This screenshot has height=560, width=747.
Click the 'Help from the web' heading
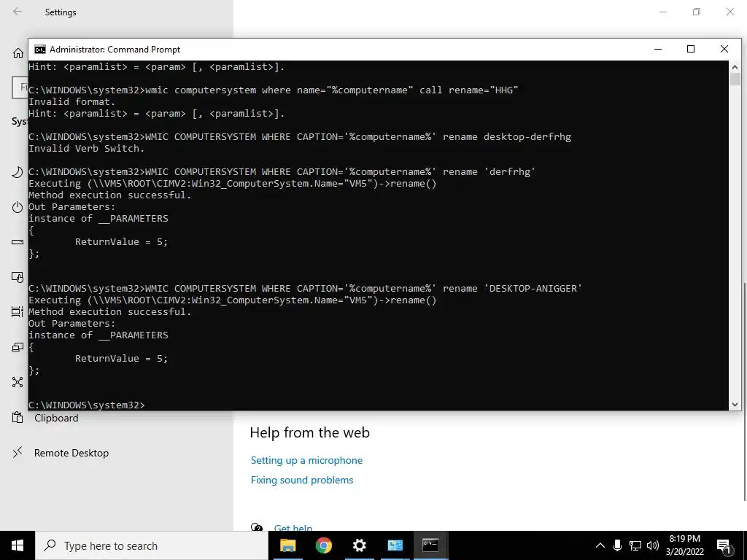pyautogui.click(x=309, y=432)
